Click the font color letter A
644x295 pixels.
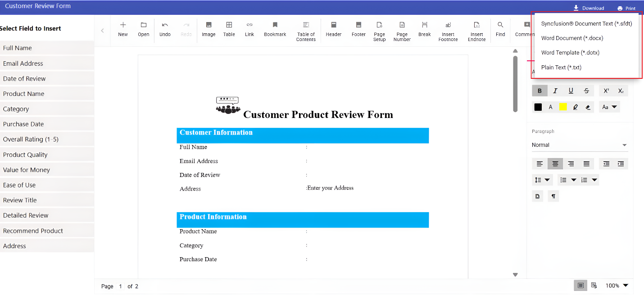[x=550, y=107]
